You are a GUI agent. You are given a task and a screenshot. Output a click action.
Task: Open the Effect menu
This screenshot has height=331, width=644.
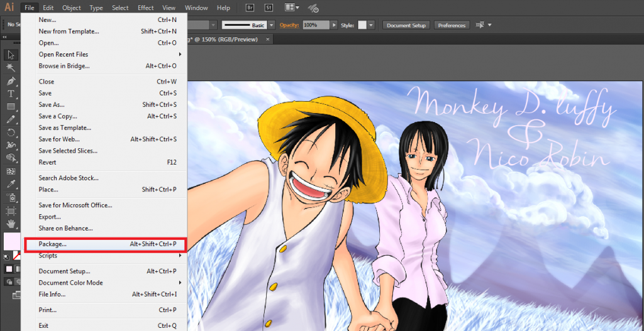(146, 8)
